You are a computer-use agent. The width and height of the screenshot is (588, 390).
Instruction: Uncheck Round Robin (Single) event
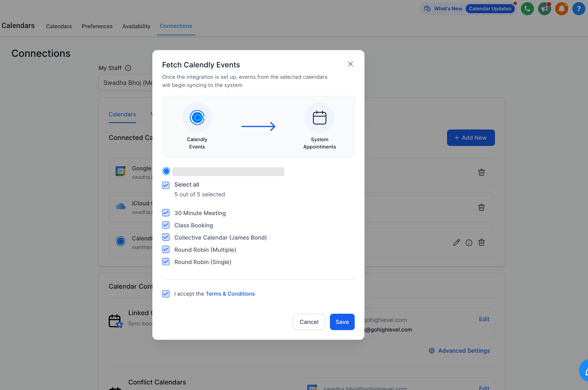point(166,262)
